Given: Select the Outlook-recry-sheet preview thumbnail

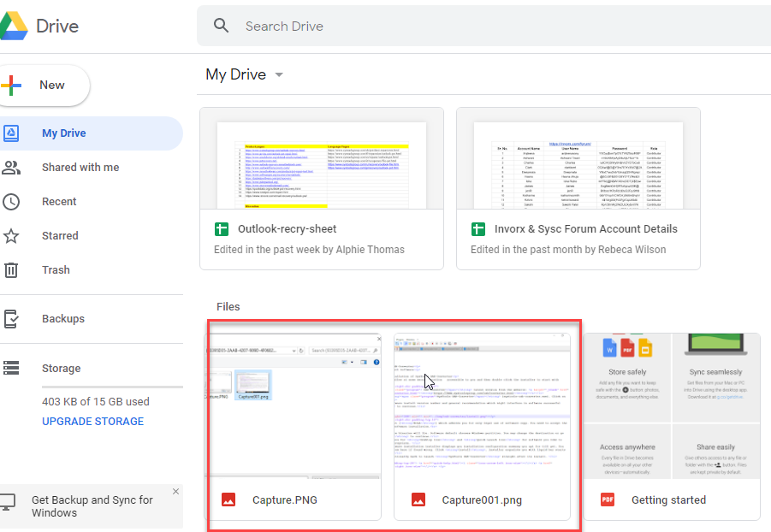Looking at the screenshot, I should click(322, 159).
